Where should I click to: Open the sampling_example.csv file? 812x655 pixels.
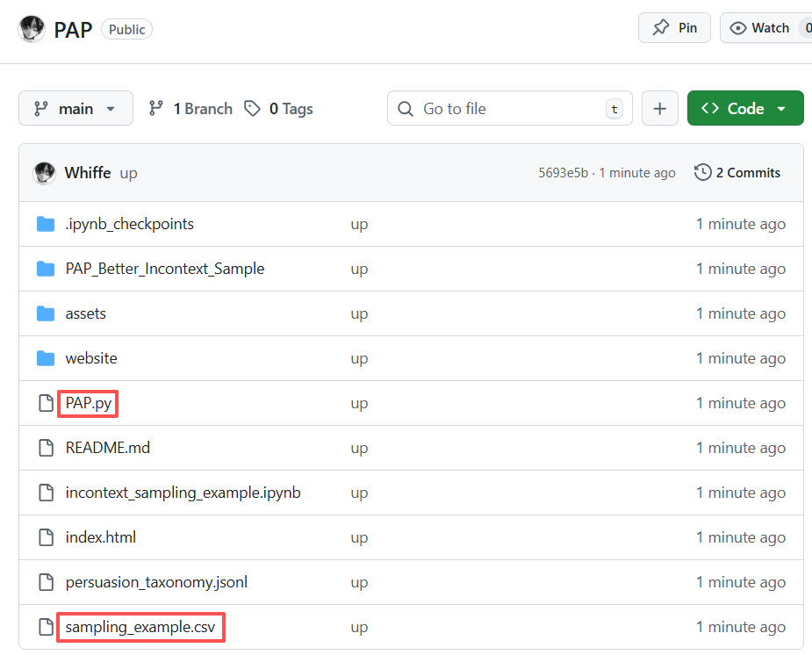(x=140, y=627)
